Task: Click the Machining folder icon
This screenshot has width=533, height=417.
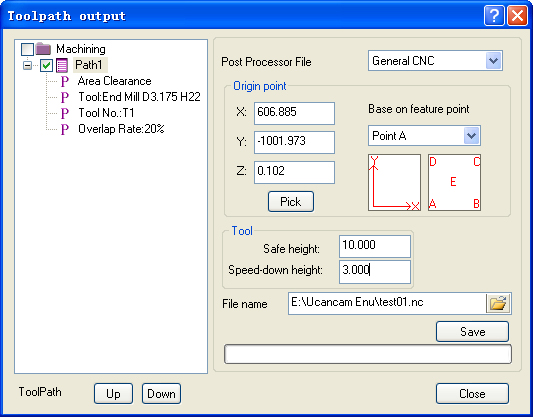Action: [43, 49]
